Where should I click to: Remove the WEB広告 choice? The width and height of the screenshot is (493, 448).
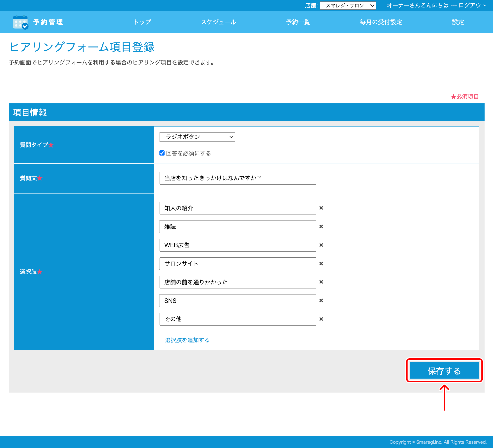click(321, 245)
